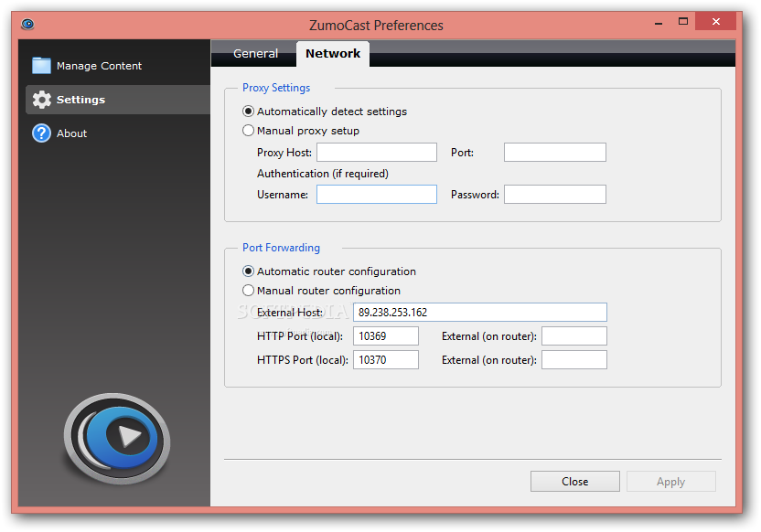Maximize the ZumoCast Preferences window
The height and width of the screenshot is (532, 761).
683,21
